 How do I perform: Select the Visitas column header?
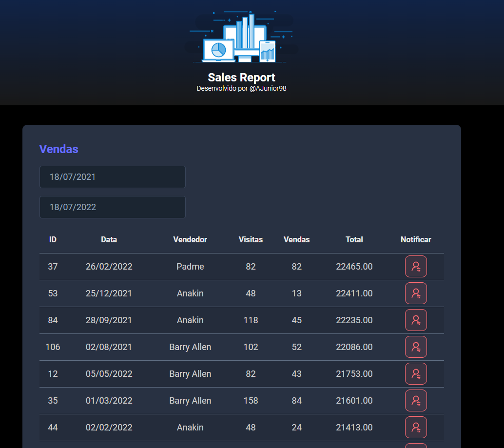[251, 239]
